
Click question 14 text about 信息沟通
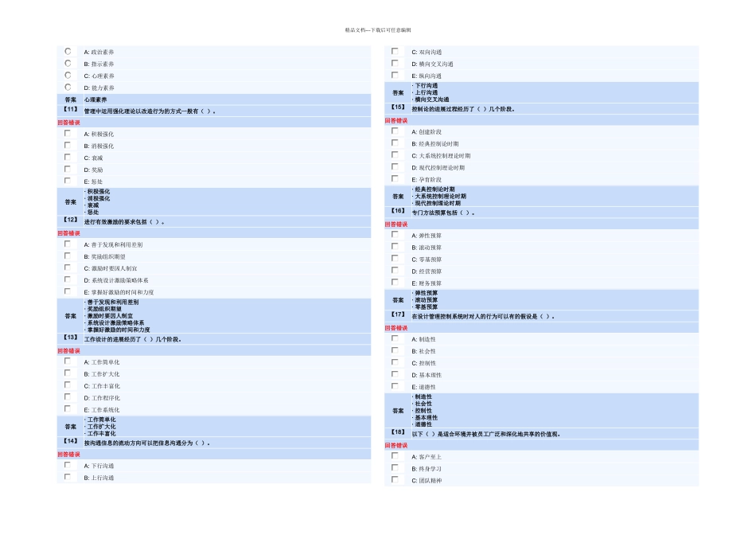pos(146,443)
